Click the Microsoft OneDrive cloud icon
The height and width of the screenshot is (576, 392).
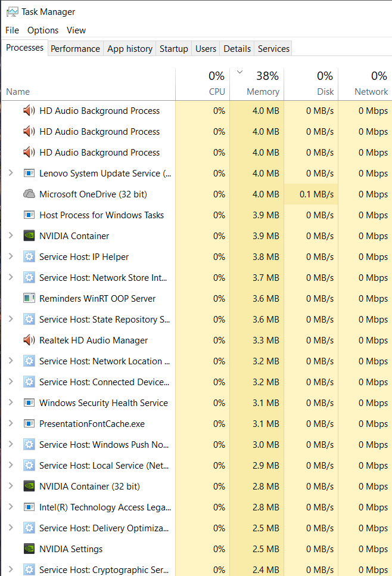pyautogui.click(x=29, y=194)
